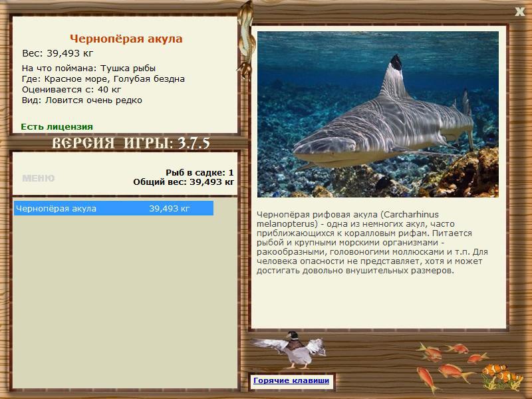Click Рыб в садке: 1 counter
The image size is (532, 399).
pos(199,173)
